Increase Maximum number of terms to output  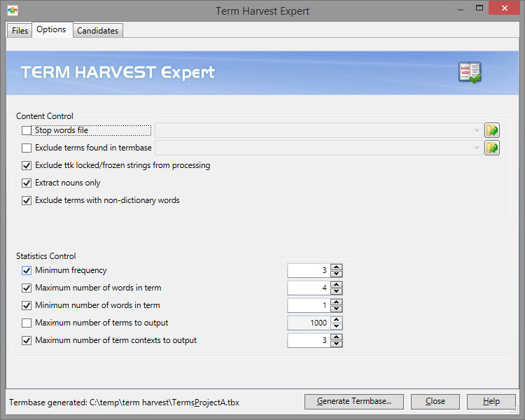point(337,319)
